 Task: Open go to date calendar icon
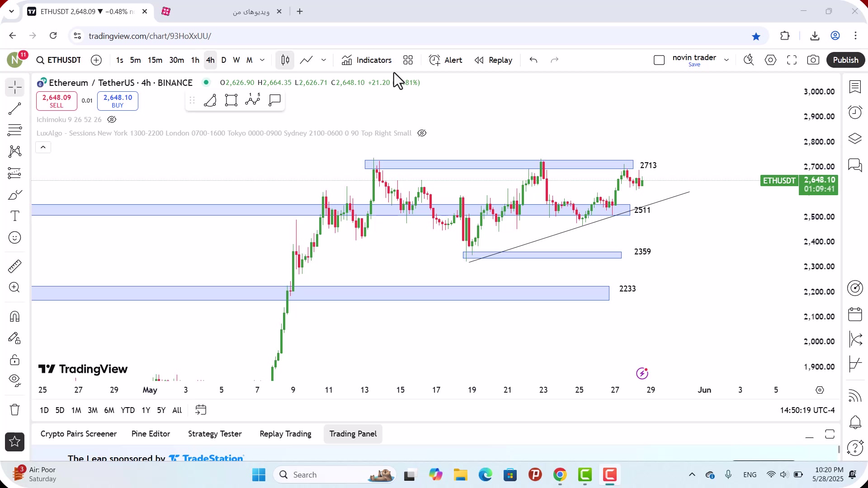coord(201,410)
